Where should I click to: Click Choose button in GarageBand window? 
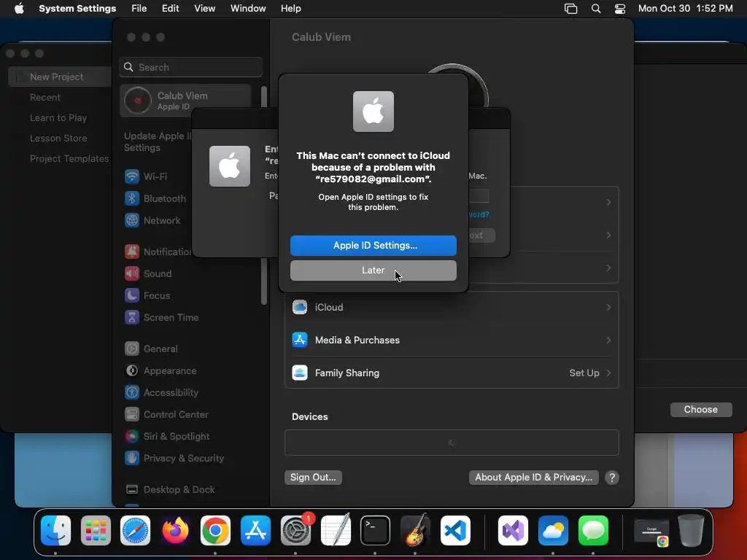[701, 410]
